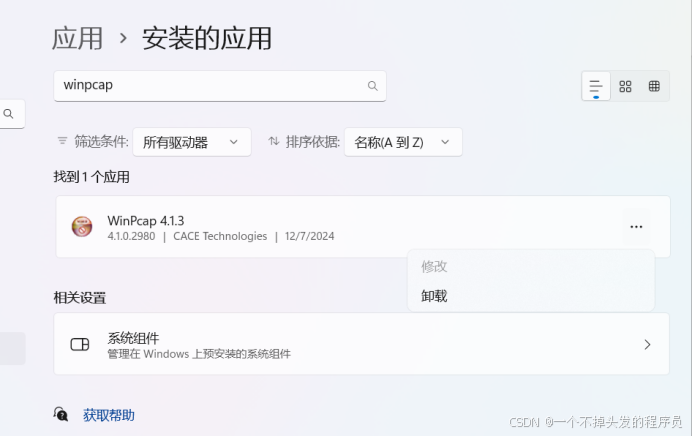692x436 pixels.
Task: Click the 筛选条件 label
Action: click(101, 142)
